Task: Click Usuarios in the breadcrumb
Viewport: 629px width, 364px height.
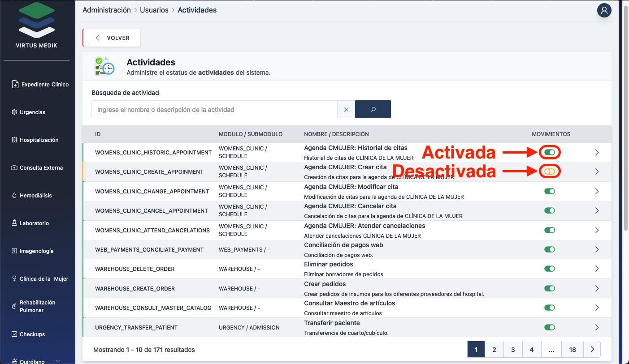Action: 154,10
